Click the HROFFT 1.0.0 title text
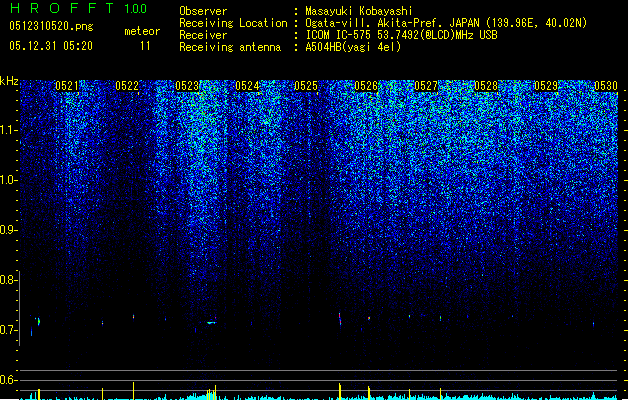 [x=79, y=8]
